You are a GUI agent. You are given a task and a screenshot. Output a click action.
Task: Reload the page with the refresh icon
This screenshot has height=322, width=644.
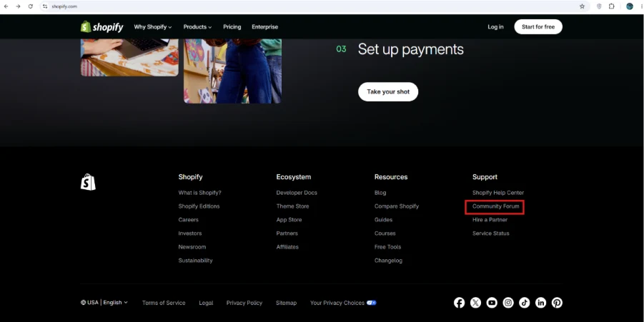pos(31,6)
